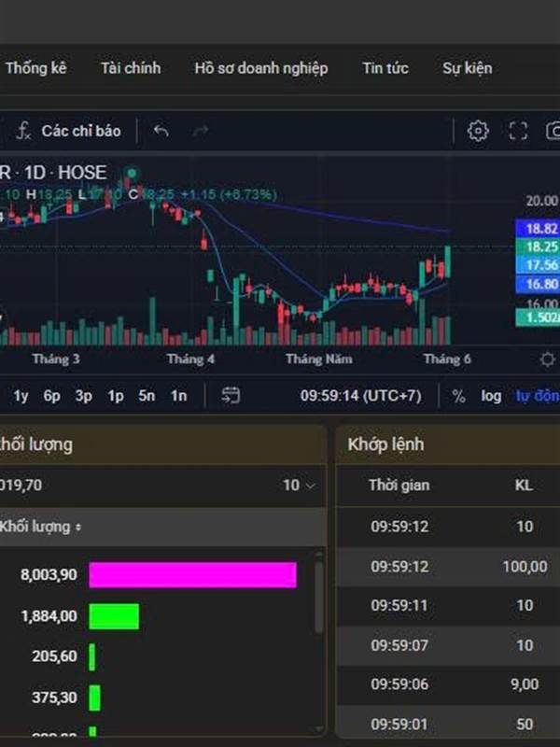Viewport: 560px width, 747px height.
Task: Click the 16.80 price axis label
Action: [539, 284]
